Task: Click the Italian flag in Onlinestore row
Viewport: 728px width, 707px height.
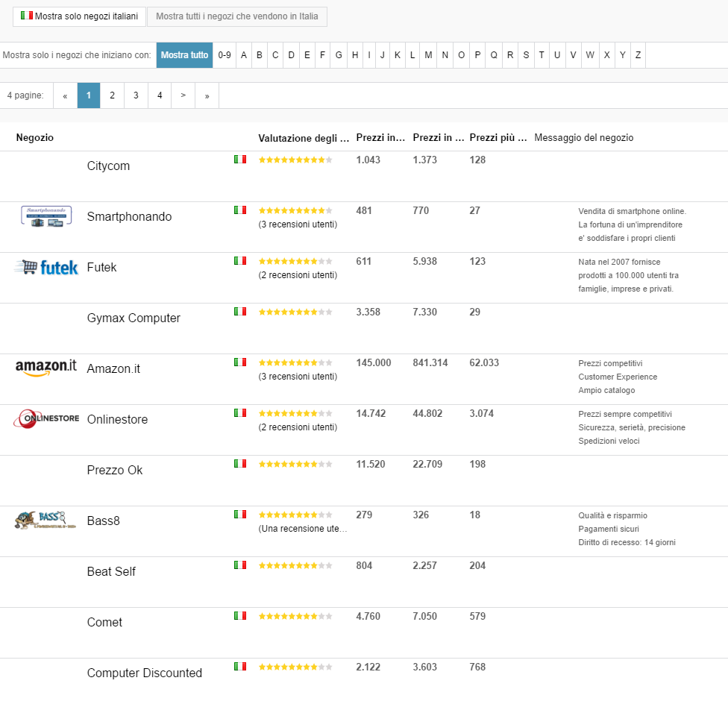Action: pyautogui.click(x=240, y=412)
